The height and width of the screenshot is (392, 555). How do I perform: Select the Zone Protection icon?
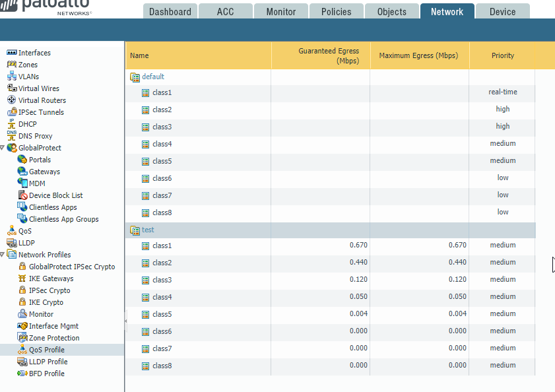(22, 338)
